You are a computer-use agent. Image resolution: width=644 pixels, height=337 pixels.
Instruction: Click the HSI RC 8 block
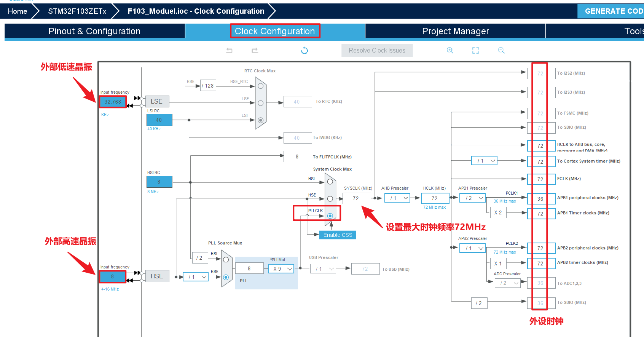pos(159,182)
